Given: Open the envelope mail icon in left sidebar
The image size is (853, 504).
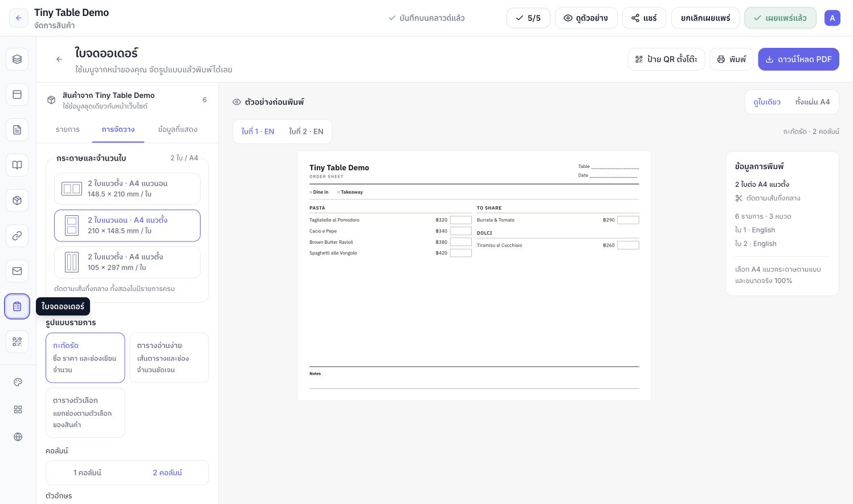Looking at the screenshot, I should 17,271.
